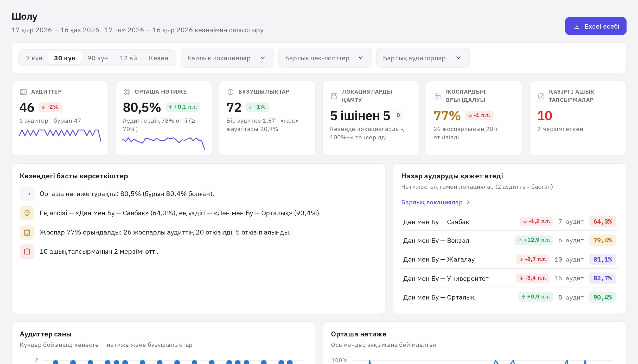Screen dimensions: 638x364
Task: Click the +12,9 п.т. badge for Вокзал
Action: click(x=534, y=240)
